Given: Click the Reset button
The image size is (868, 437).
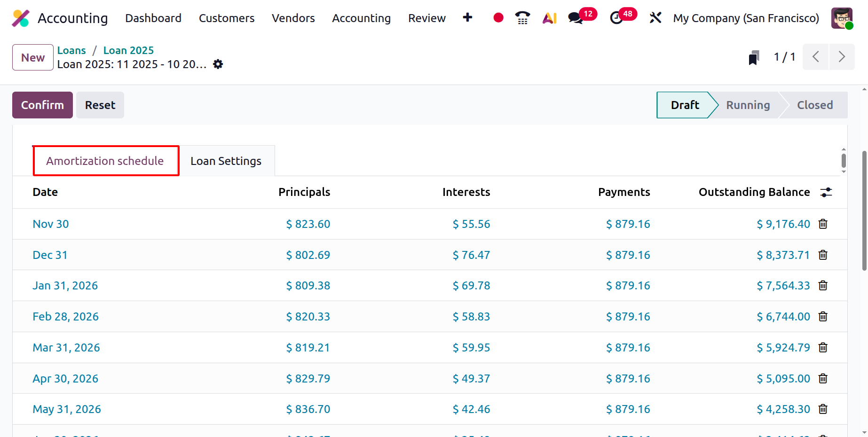Looking at the screenshot, I should 100,105.
